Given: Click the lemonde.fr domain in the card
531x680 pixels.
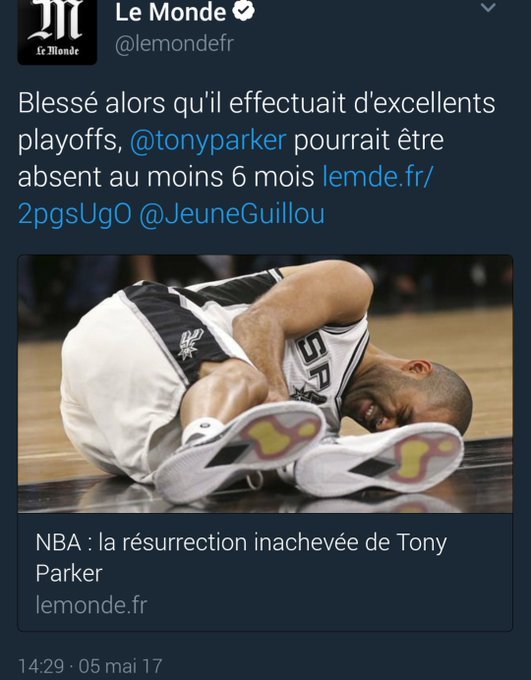Looking at the screenshot, I should tap(92, 605).
